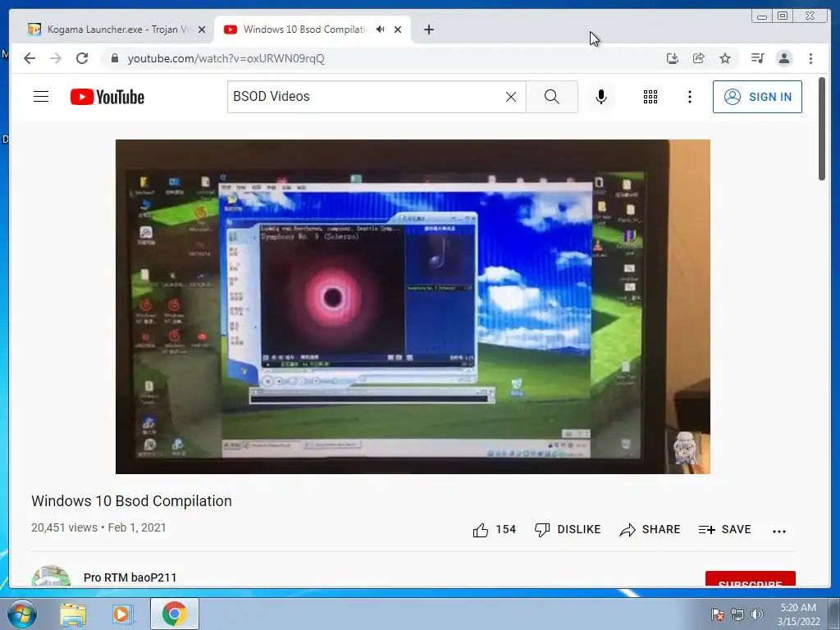Click the video title Windows 10 Bsod Compilation
The image size is (840, 630).
pyautogui.click(x=131, y=501)
